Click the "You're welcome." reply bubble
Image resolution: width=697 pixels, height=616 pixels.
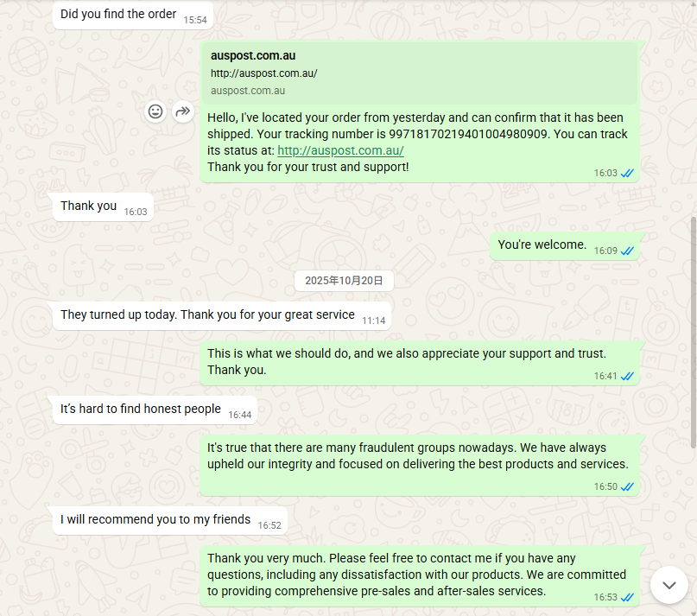coord(542,245)
